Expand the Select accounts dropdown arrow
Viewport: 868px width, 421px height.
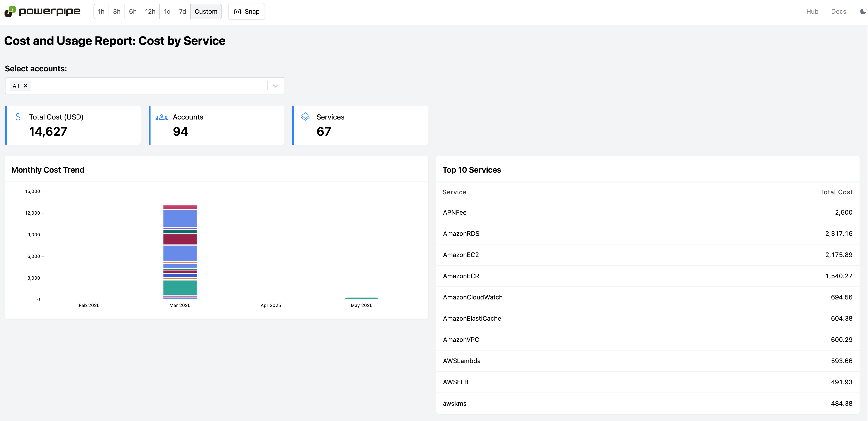point(276,86)
